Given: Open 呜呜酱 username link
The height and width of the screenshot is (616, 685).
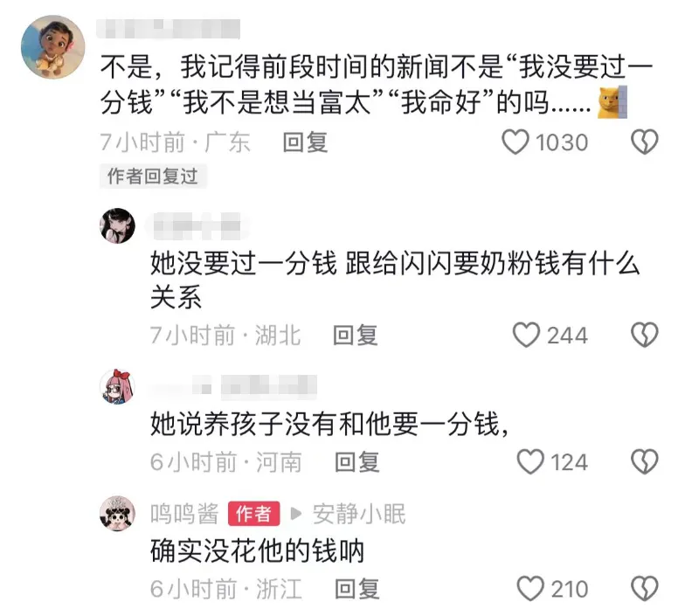Looking at the screenshot, I should pyautogui.click(x=184, y=514).
